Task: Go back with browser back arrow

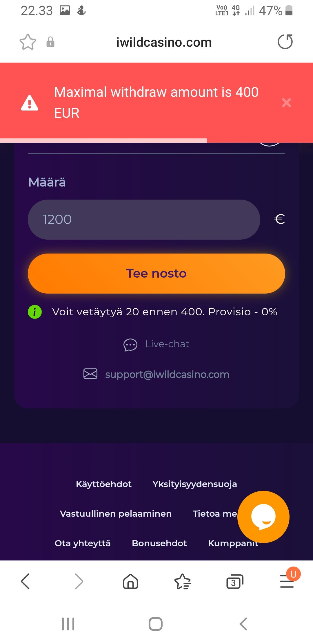Action: point(26,581)
